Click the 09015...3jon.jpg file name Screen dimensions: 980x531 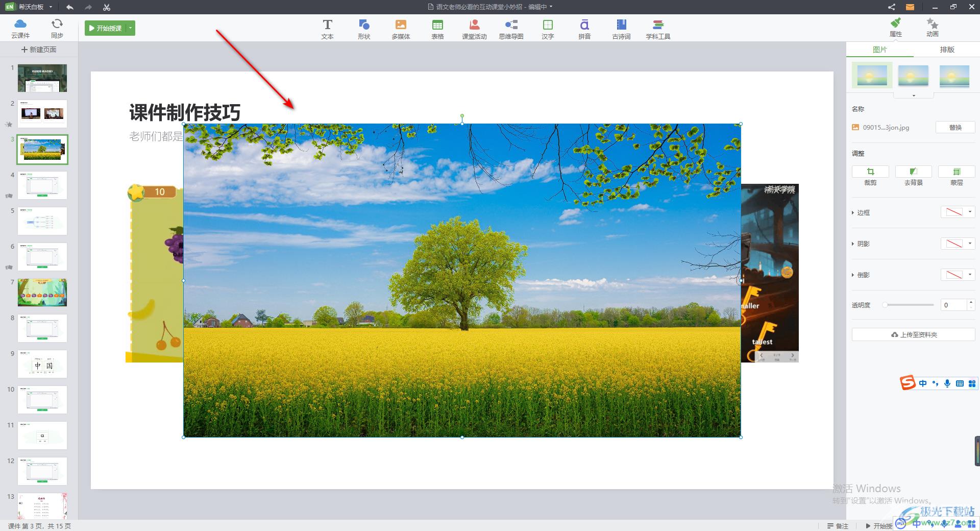coord(886,127)
